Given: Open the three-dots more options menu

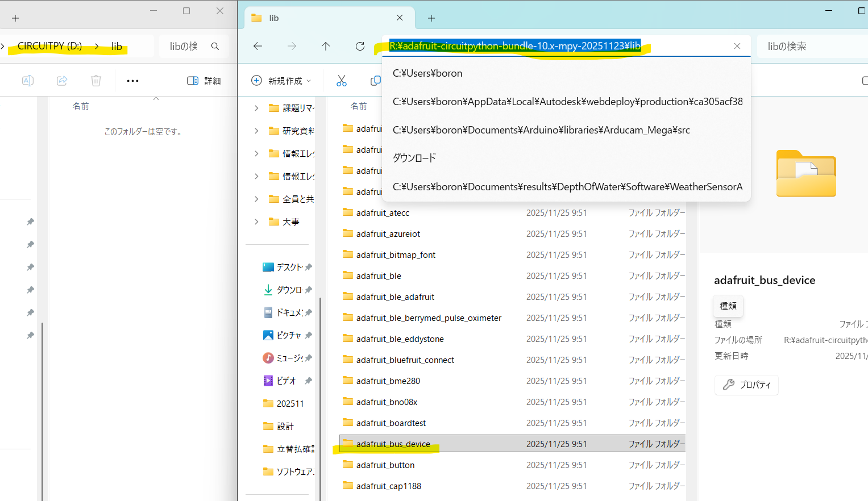Looking at the screenshot, I should [x=132, y=81].
